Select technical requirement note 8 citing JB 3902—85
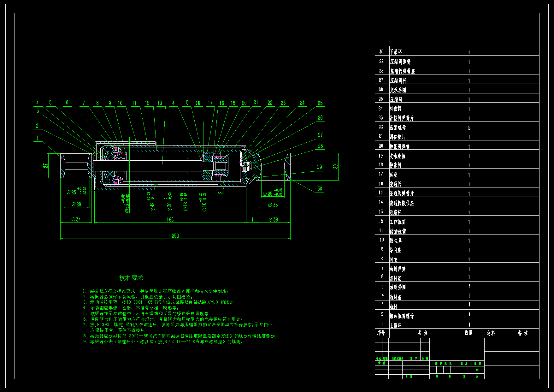 180,336
